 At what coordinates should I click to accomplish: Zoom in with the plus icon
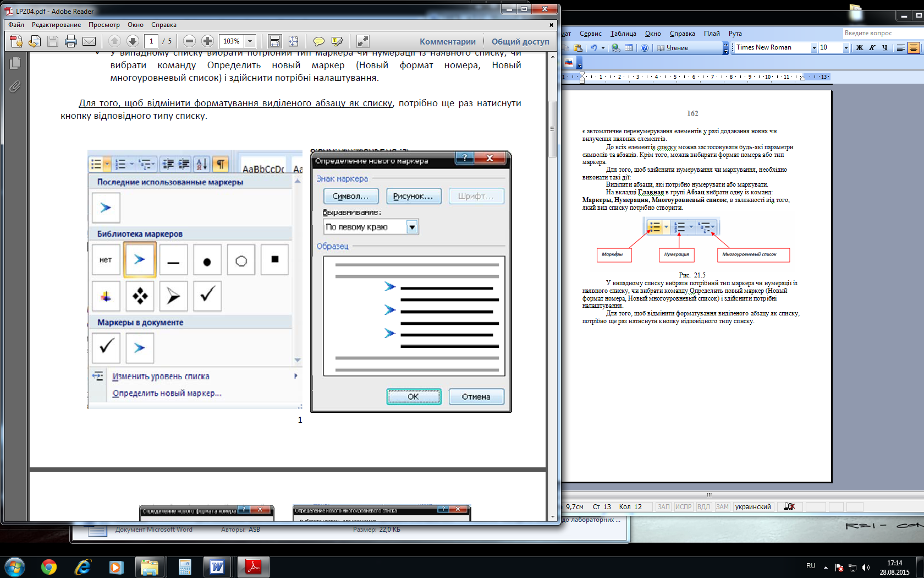pyautogui.click(x=207, y=41)
